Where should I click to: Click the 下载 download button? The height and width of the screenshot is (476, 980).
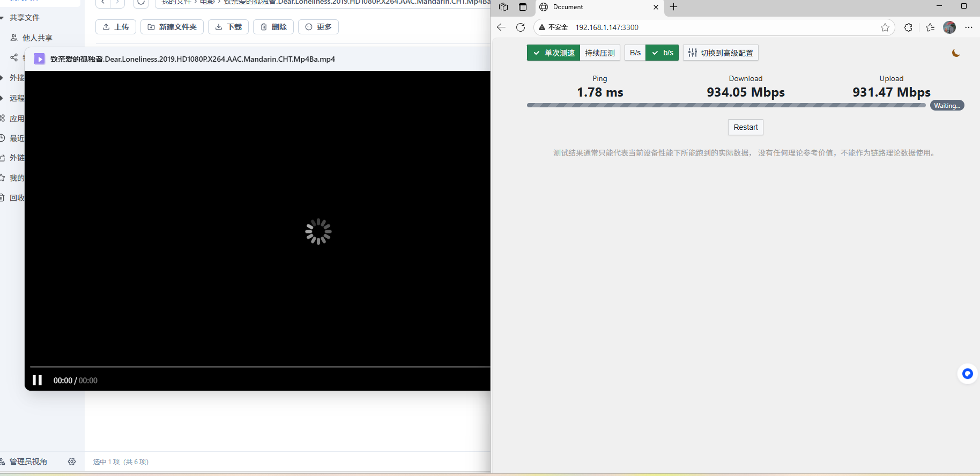point(228,27)
